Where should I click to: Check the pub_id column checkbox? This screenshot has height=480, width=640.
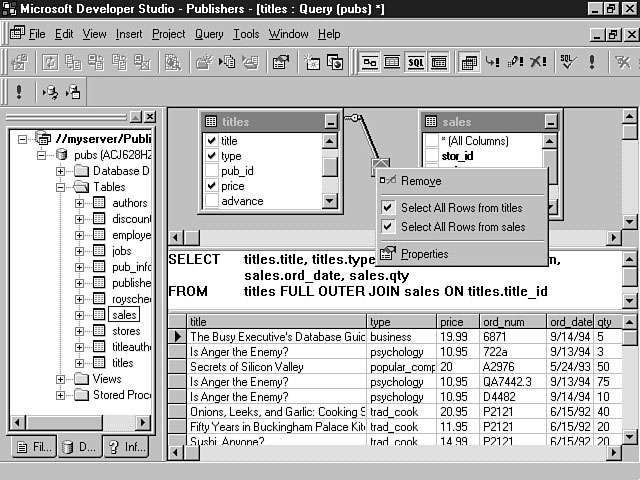(x=211, y=171)
